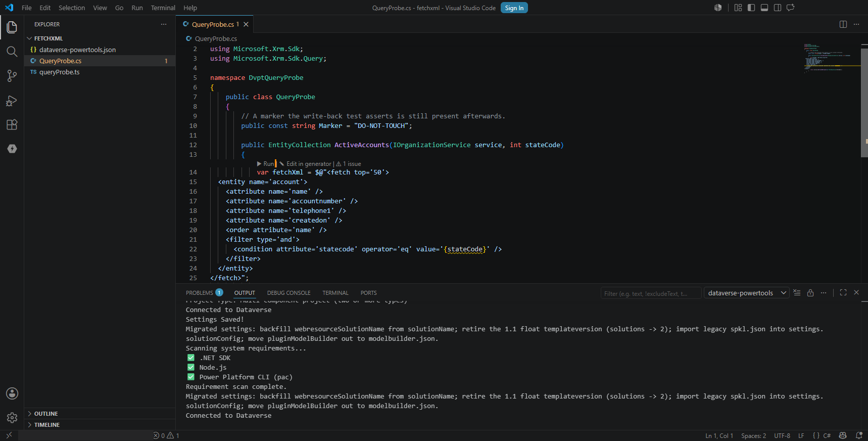Open Copilot status icon in status bar
868x441 pixels.
(x=843, y=435)
